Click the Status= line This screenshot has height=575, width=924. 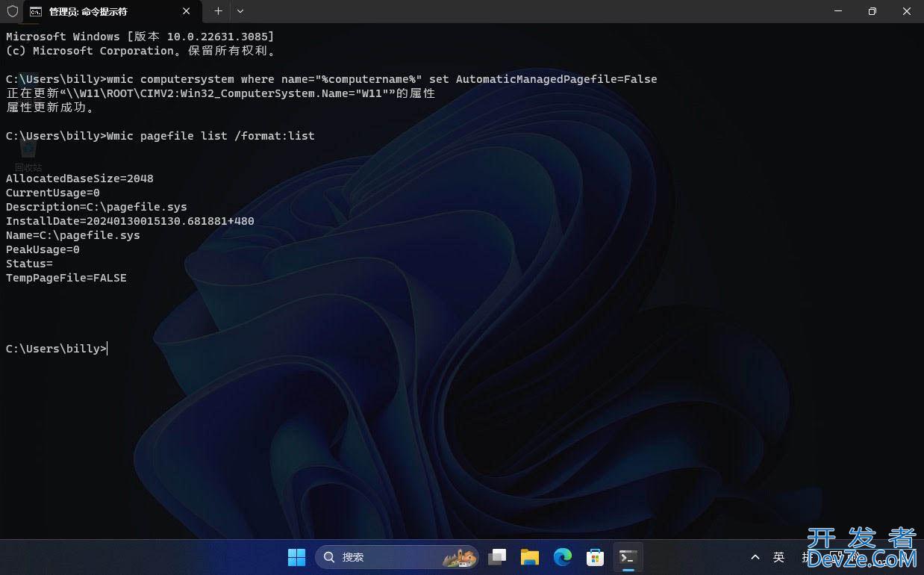coord(29,264)
